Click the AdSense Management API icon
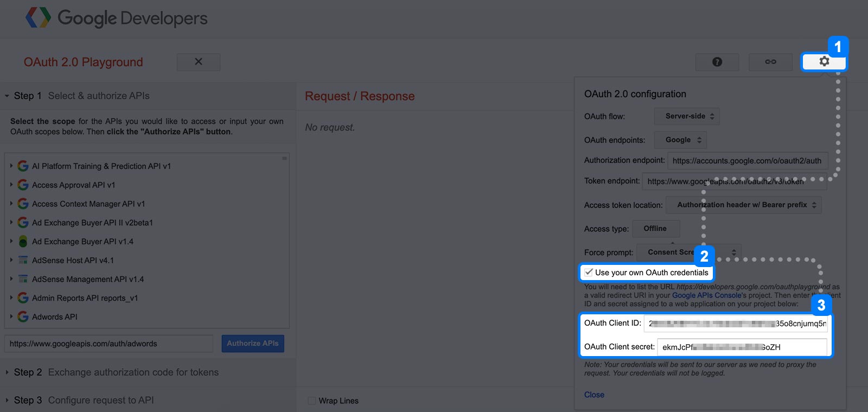This screenshot has height=412, width=868. coord(23,279)
